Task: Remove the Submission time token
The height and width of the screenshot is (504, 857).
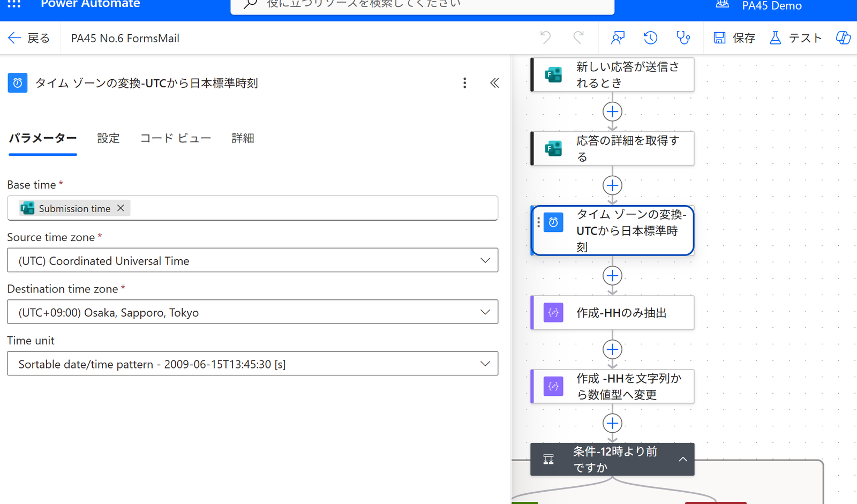Action: [121, 208]
